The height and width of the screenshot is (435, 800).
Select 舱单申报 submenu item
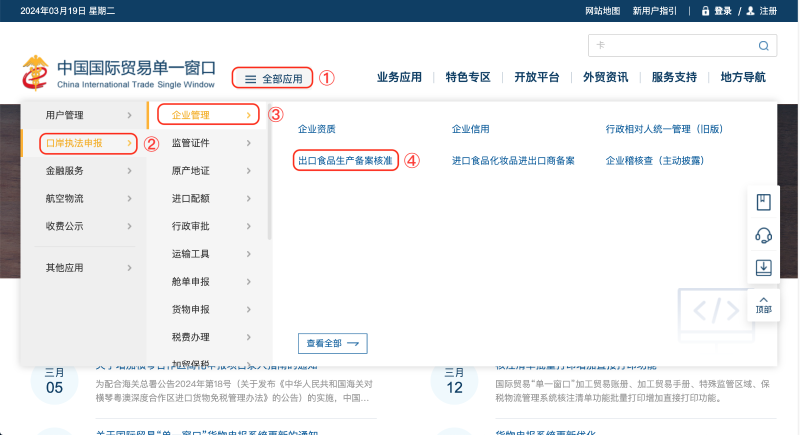208,282
